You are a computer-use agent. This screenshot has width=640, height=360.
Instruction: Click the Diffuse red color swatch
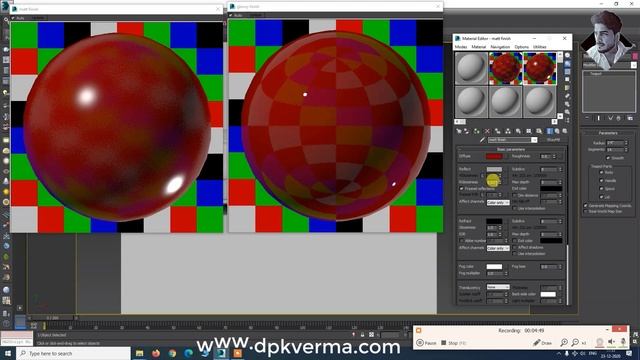(x=494, y=156)
